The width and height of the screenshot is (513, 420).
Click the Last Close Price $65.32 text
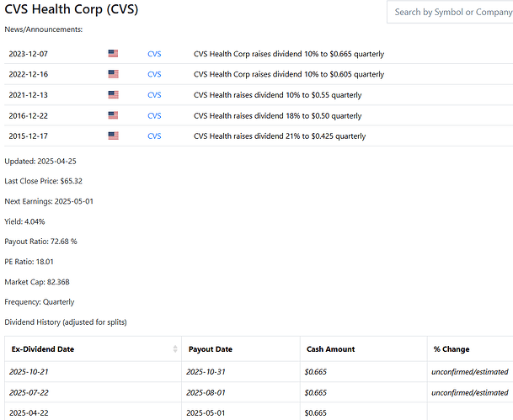pos(43,181)
